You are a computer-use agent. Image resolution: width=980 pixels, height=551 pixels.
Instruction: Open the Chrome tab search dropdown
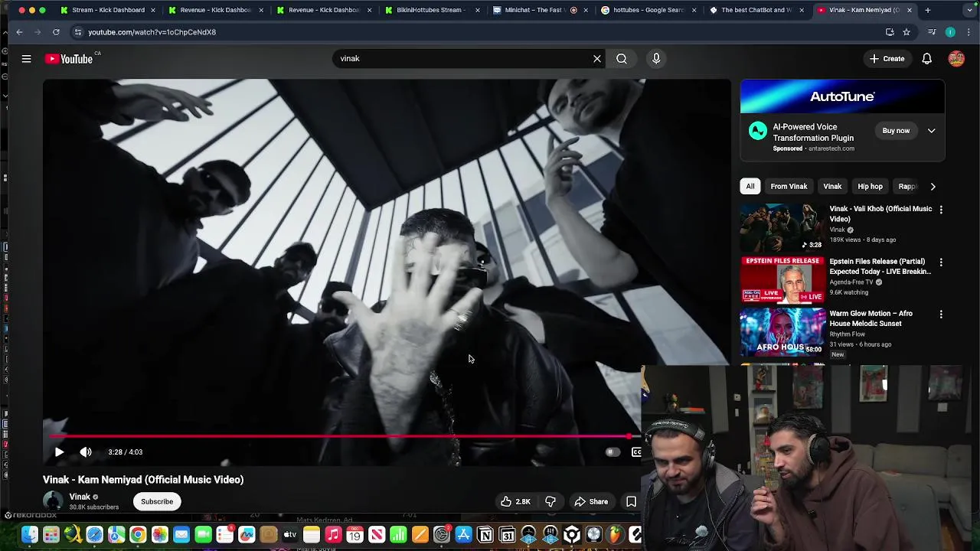click(x=970, y=10)
